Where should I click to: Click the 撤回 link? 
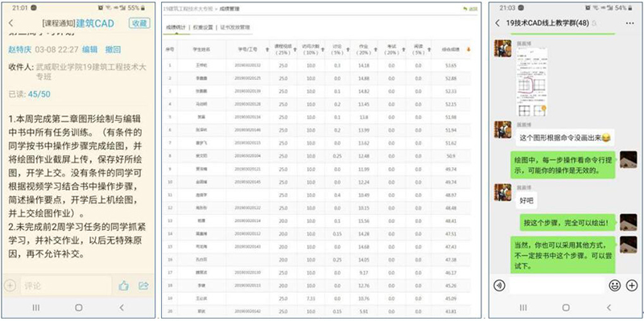113,50
